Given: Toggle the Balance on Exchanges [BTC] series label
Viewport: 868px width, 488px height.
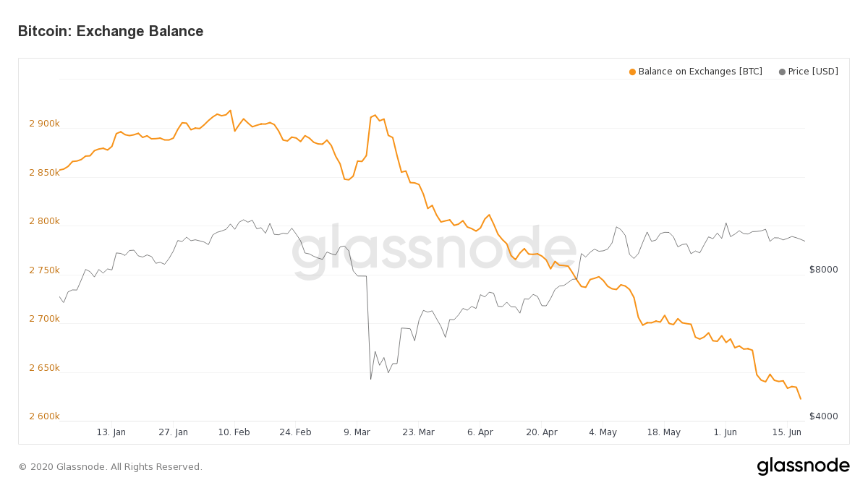Looking at the screenshot, I should click(x=699, y=72).
